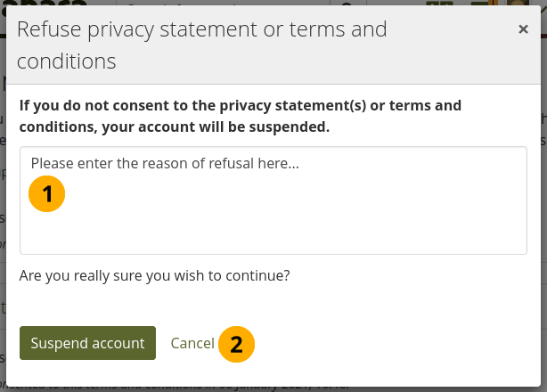Click the partially hidden Mahara logo behind dialog
Image resolution: width=547 pixels, height=392 pixels.
tap(53, 4)
